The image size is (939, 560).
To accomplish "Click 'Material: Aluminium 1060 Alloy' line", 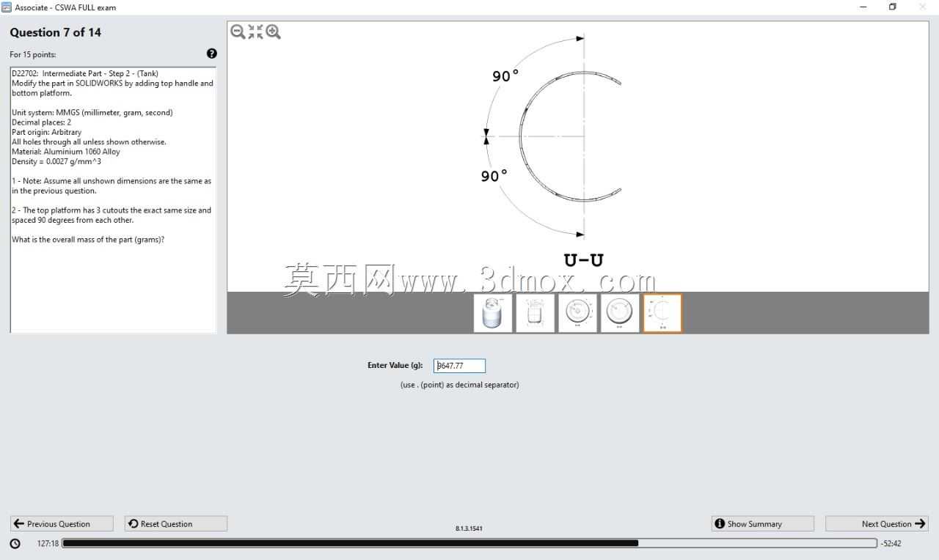I will [x=66, y=152].
